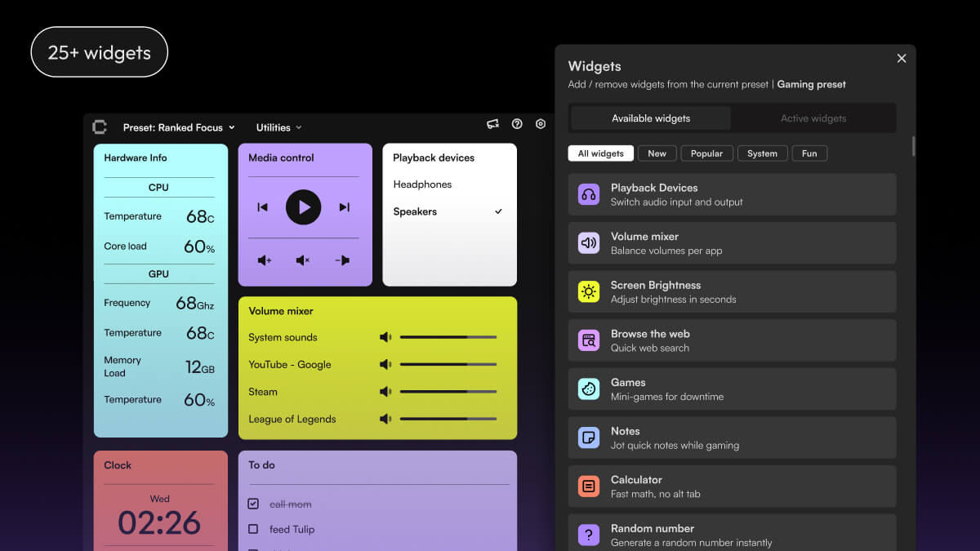Mute Steam speaker icon
The height and width of the screenshot is (551, 980).
(385, 392)
